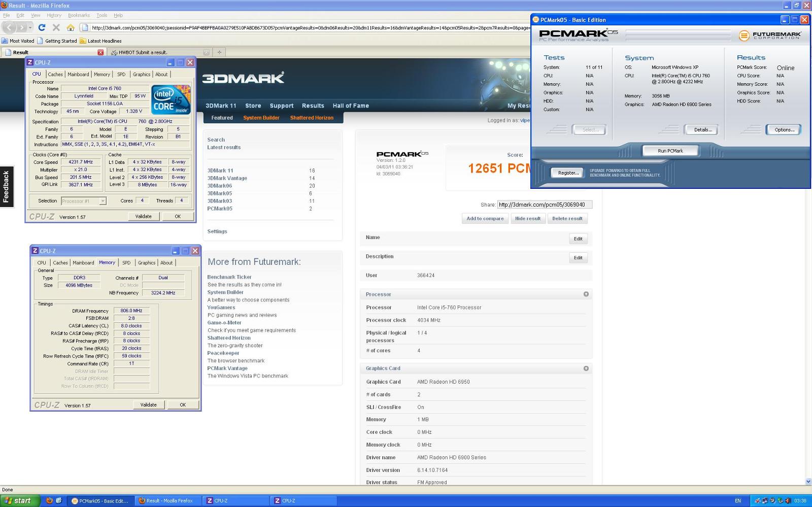This screenshot has height=507, width=812.
Task: Edit the result Description field
Action: click(578, 258)
